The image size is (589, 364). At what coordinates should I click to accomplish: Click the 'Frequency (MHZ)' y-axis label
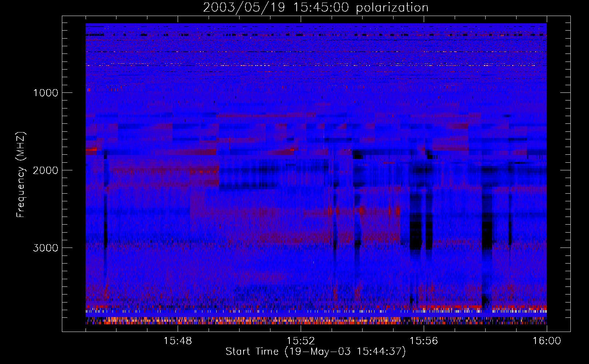(21, 175)
